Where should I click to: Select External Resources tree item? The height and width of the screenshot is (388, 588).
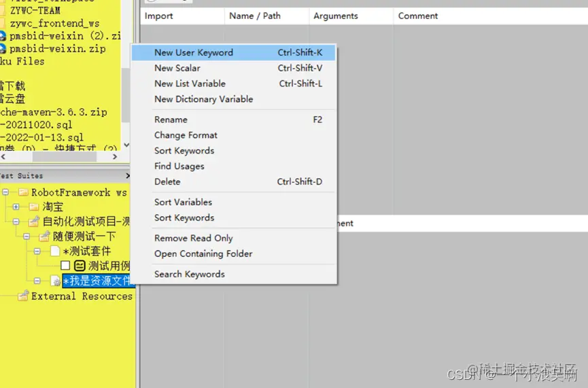(82, 296)
